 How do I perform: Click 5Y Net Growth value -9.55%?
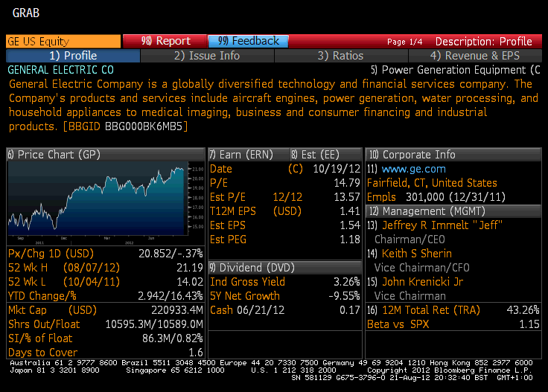coord(344,296)
